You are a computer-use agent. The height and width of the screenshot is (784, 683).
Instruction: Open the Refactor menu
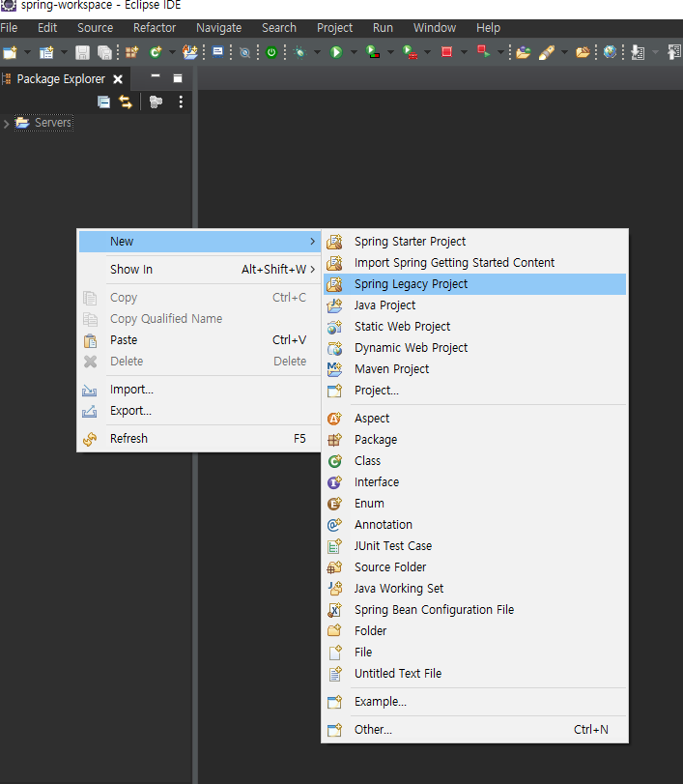pos(155,27)
